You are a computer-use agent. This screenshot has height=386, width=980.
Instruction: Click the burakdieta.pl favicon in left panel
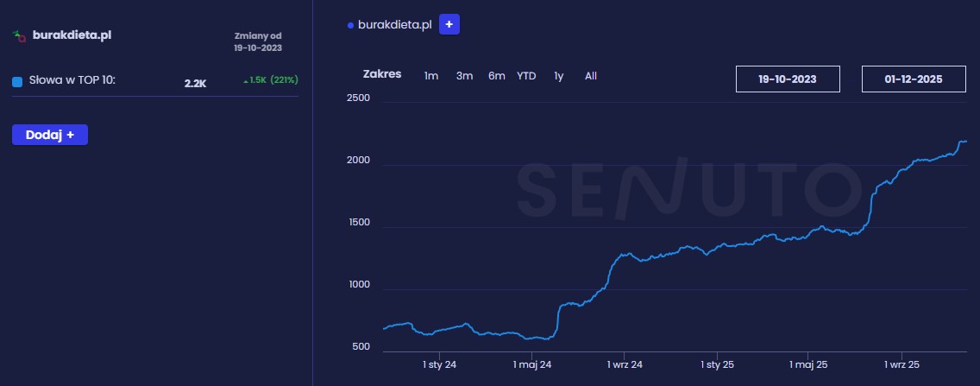[19, 35]
